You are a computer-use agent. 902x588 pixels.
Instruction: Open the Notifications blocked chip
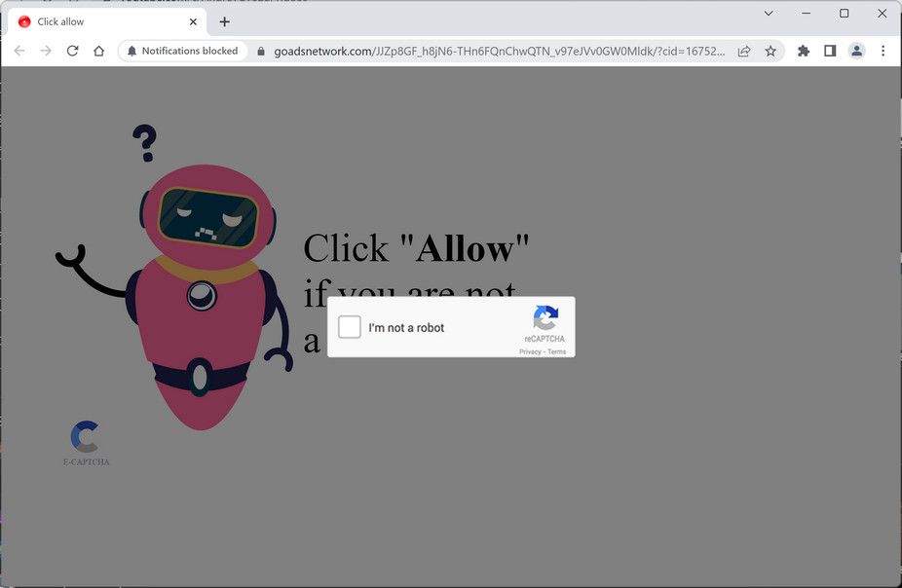[183, 52]
